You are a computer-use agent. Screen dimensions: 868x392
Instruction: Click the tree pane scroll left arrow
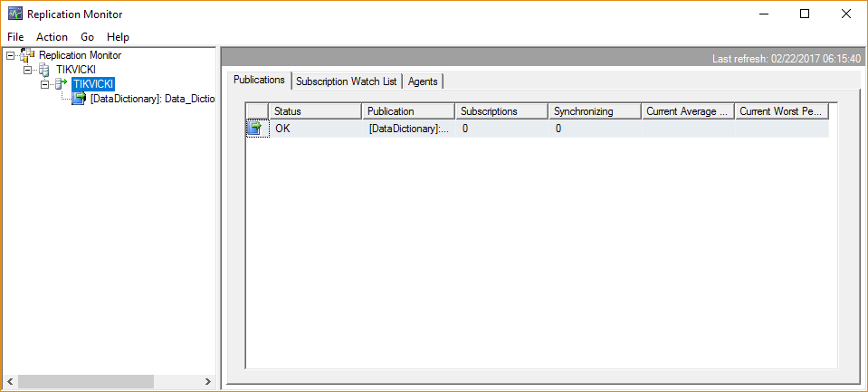[10, 381]
